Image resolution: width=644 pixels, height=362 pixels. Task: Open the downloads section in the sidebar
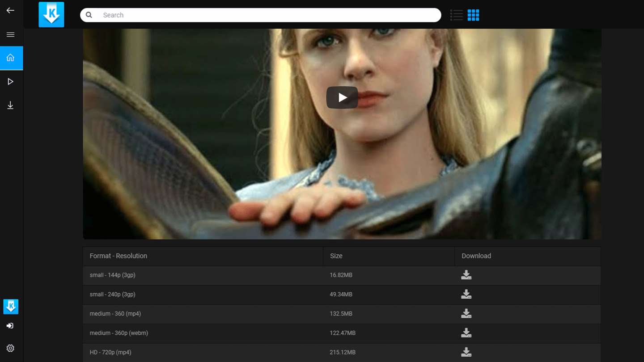10,105
